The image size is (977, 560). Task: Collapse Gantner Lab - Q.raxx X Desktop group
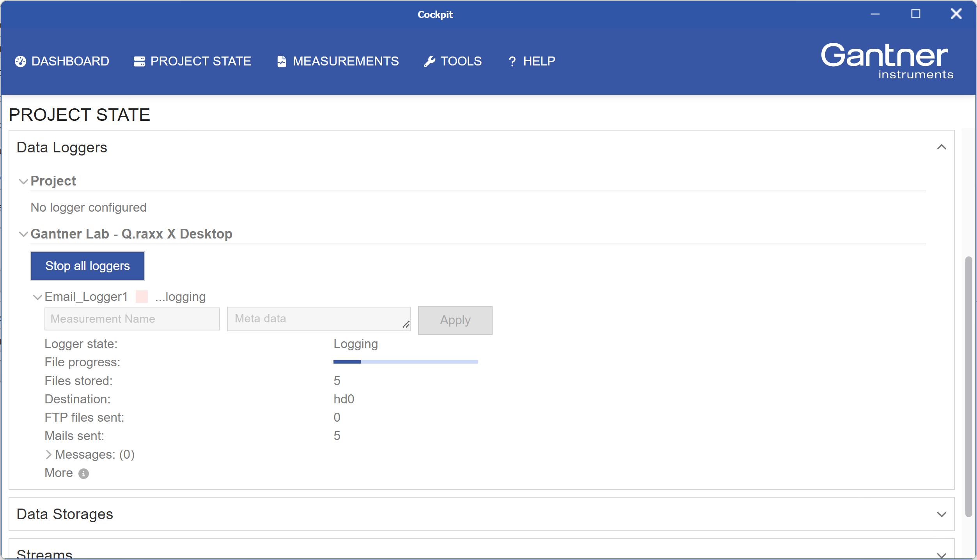[23, 234]
